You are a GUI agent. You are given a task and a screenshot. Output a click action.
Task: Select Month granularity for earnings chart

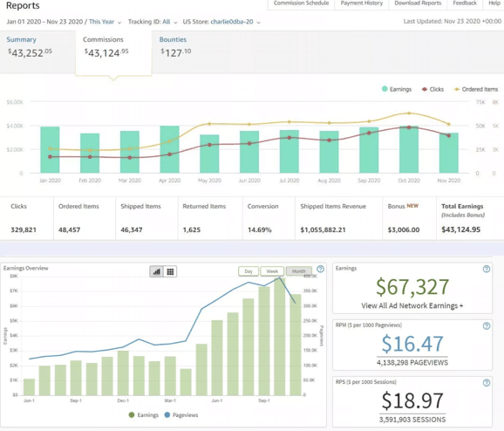pyautogui.click(x=298, y=271)
